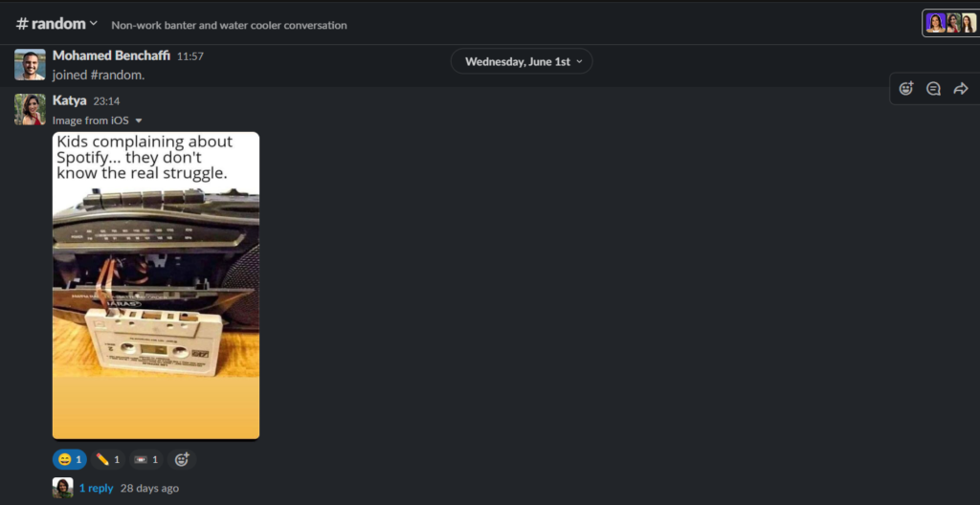Toggle the cassette tape emoji reaction
980x505 pixels.
(x=146, y=459)
